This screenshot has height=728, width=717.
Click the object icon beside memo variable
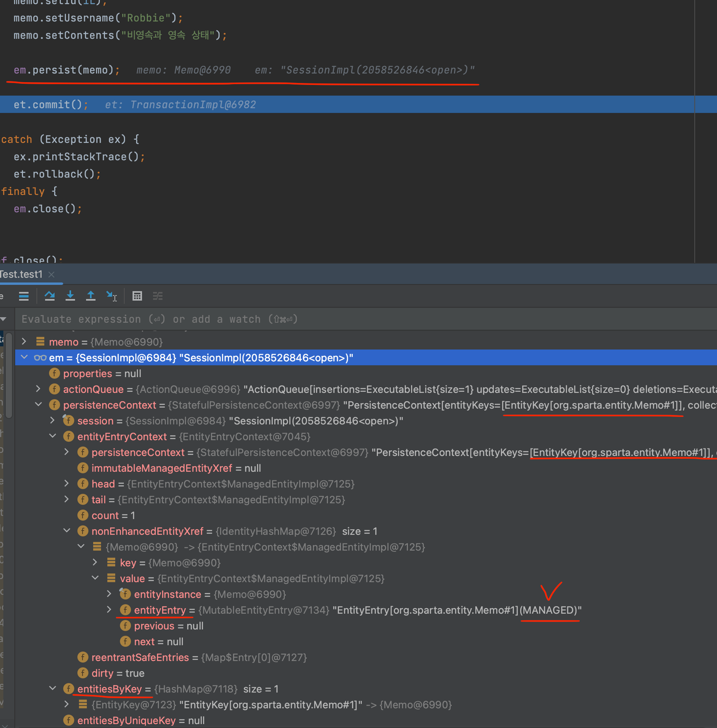tap(39, 342)
